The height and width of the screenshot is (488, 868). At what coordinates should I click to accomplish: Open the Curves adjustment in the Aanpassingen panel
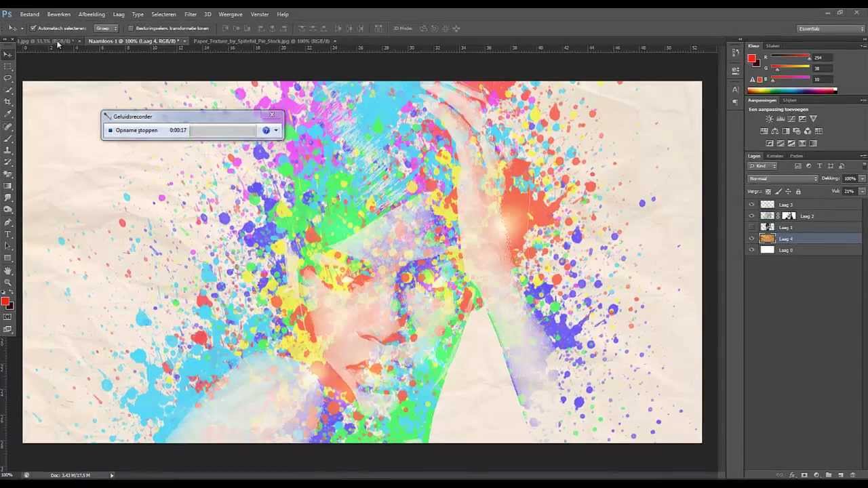tap(791, 119)
